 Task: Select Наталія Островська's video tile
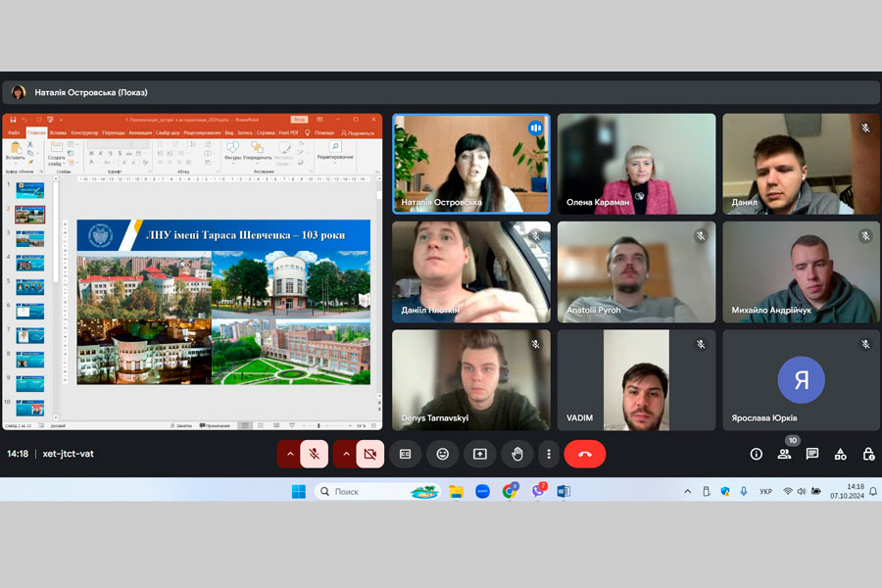471,164
